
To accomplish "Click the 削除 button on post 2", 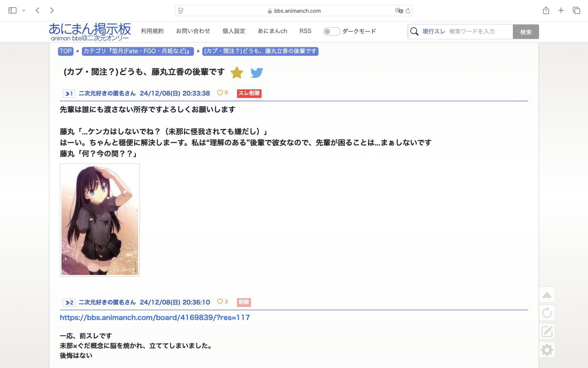I will click(244, 302).
